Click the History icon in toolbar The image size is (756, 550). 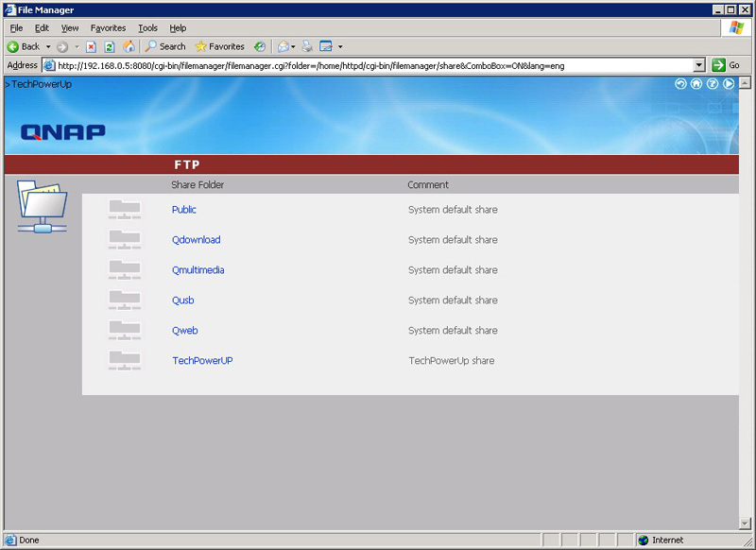coord(260,46)
